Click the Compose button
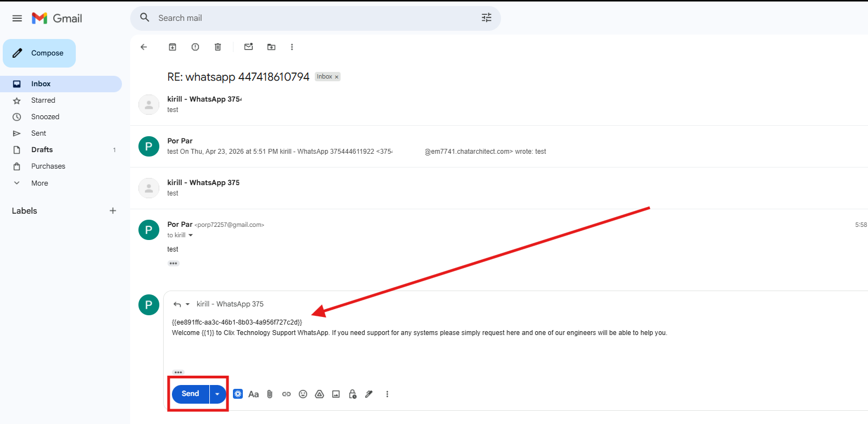Image resolution: width=868 pixels, height=424 pixels. 40,53
